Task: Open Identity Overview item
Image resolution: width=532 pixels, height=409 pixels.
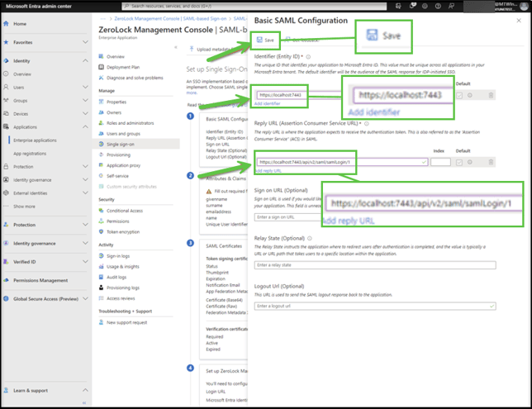Action: pyautogui.click(x=22, y=74)
